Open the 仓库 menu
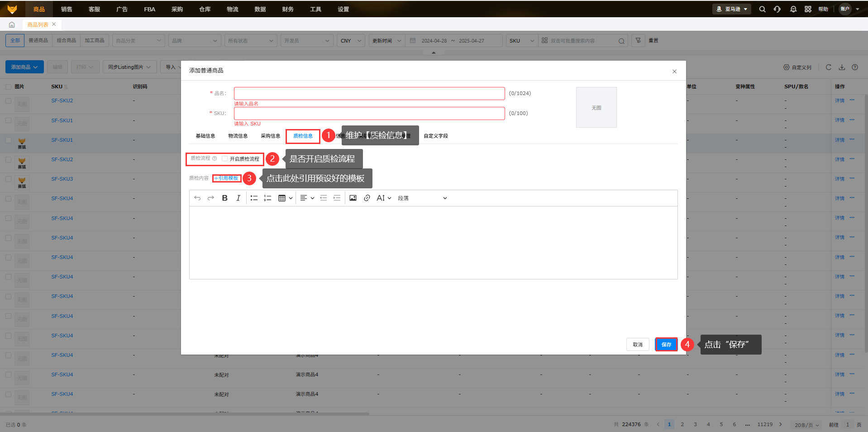The width and height of the screenshot is (868, 432). 205,9
